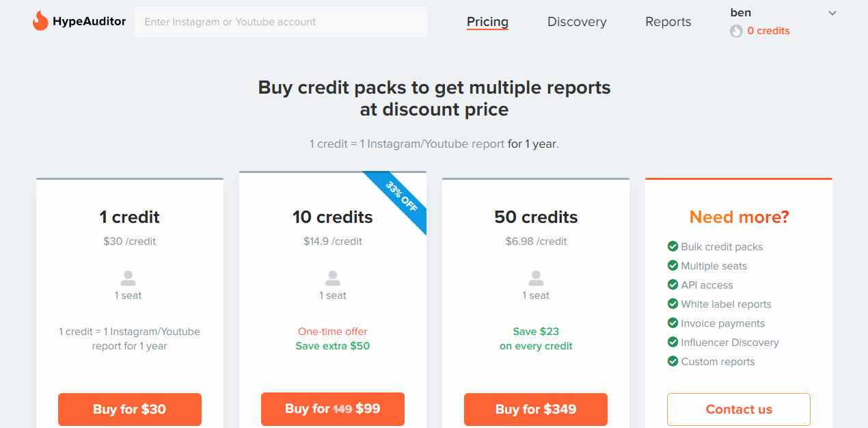Click the checkmark beside Bulk credit packs
868x428 pixels.
pyautogui.click(x=673, y=246)
